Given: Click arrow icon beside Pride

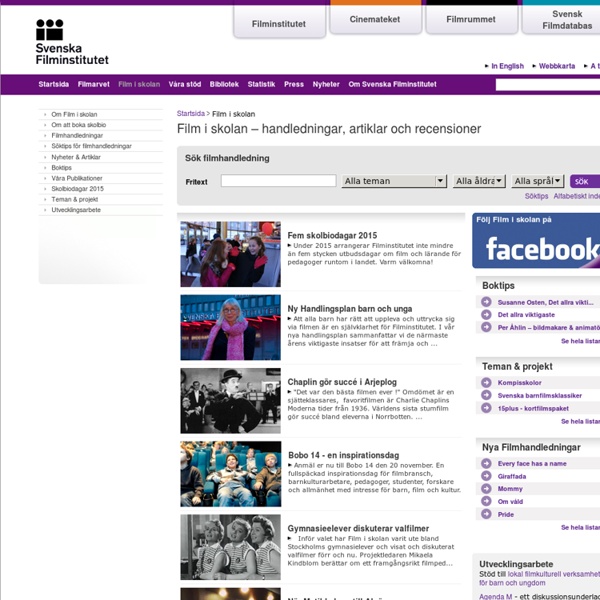Looking at the screenshot, I should [x=486, y=514].
